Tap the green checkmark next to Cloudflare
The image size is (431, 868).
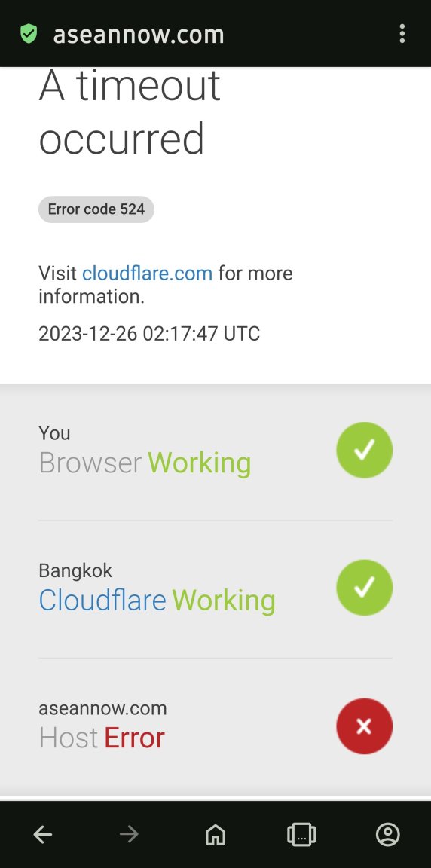click(x=364, y=588)
